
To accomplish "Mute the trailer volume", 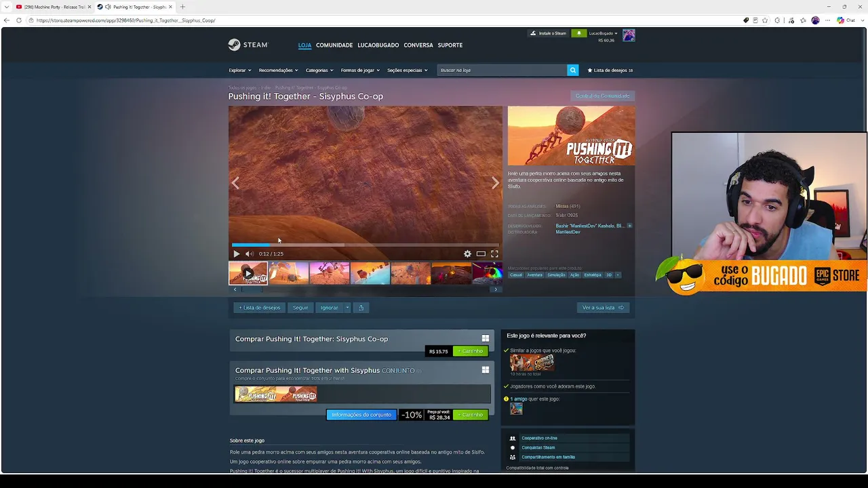I will pos(249,253).
